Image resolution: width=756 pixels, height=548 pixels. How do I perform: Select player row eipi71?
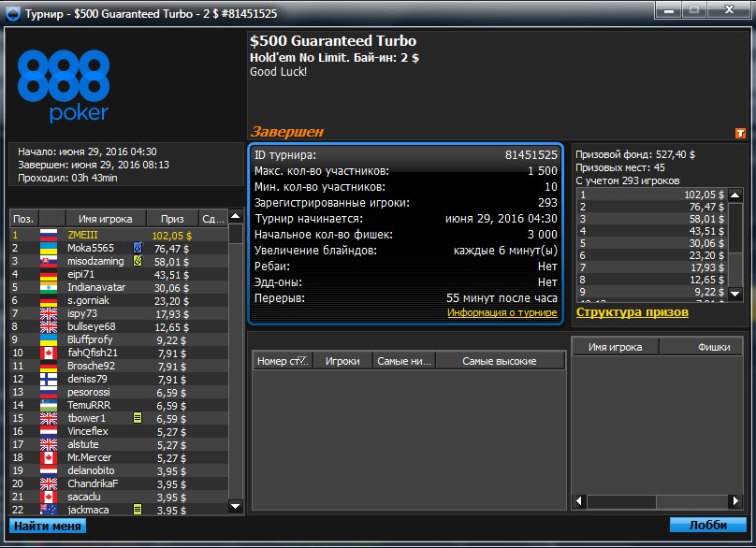[x=119, y=274]
